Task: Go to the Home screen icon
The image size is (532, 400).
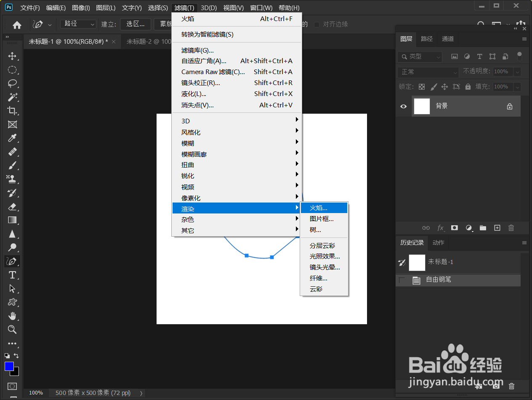Action: (17, 25)
